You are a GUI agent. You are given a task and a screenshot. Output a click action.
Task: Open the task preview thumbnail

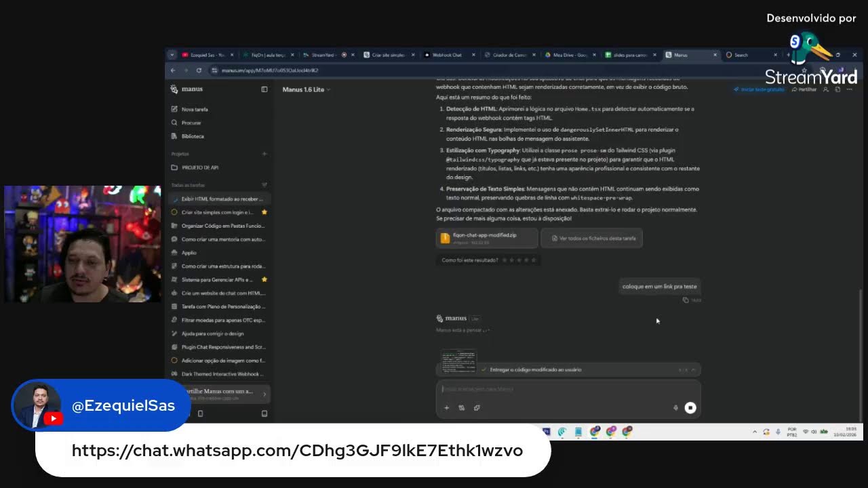[x=458, y=361]
